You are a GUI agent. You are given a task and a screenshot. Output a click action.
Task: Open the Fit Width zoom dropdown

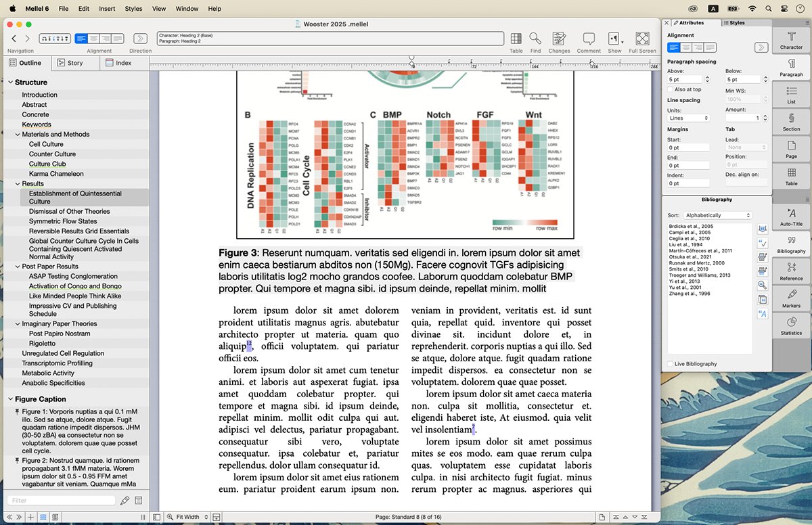point(187,517)
